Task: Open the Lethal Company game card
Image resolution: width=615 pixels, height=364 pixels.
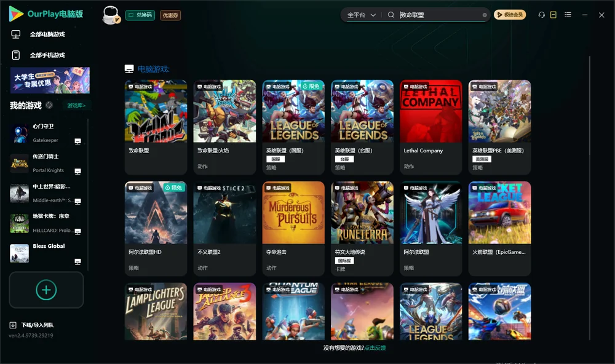Action: (x=430, y=127)
